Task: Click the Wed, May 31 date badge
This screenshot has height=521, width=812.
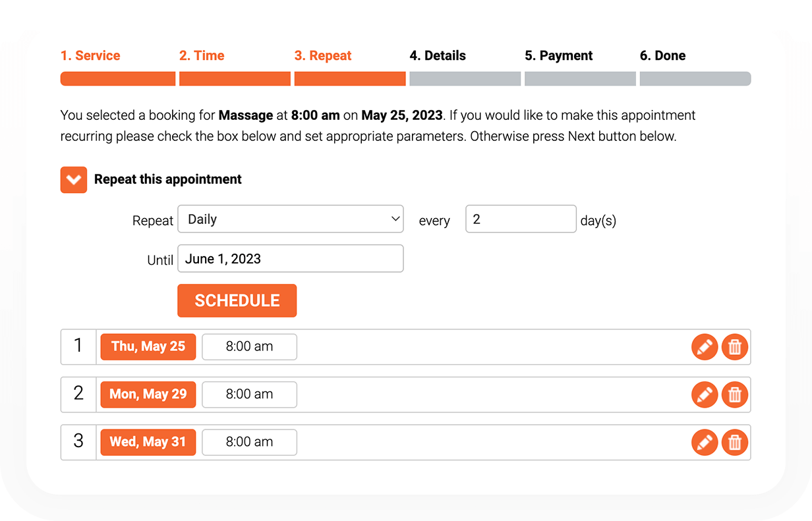Action: pos(148,442)
